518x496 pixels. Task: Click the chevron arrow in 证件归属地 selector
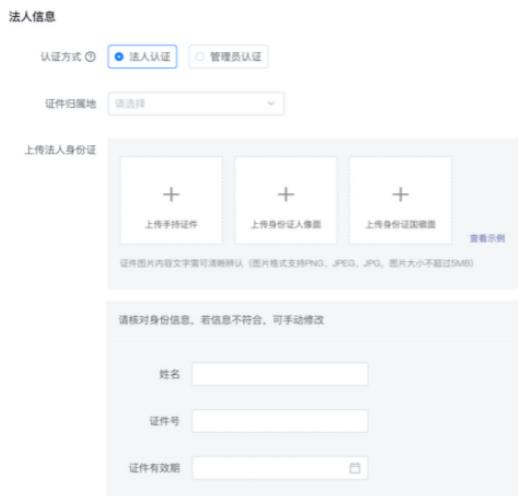271,104
